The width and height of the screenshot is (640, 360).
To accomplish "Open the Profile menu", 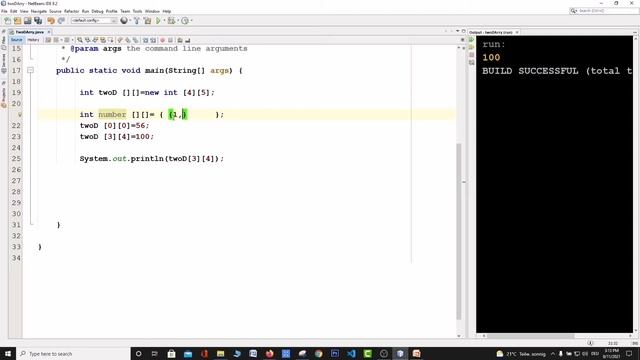I will click(111, 11).
